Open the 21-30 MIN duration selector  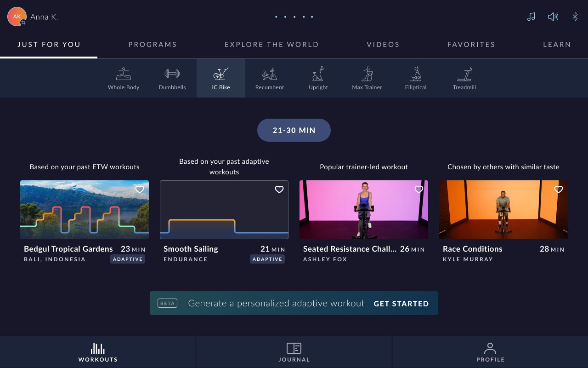[294, 130]
